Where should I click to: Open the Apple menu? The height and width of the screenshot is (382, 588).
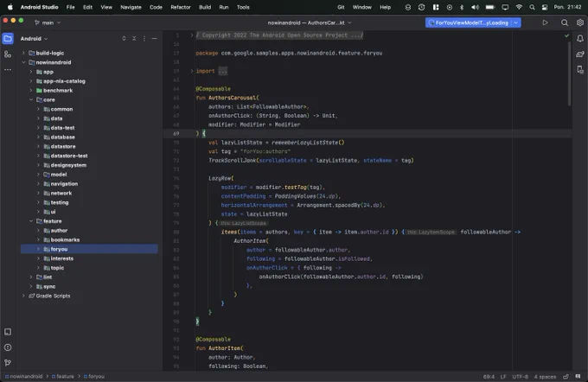tap(10, 7)
